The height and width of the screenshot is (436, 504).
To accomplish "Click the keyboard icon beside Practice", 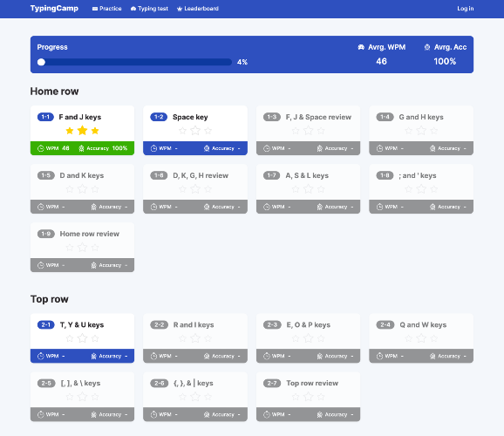I will (95, 9).
